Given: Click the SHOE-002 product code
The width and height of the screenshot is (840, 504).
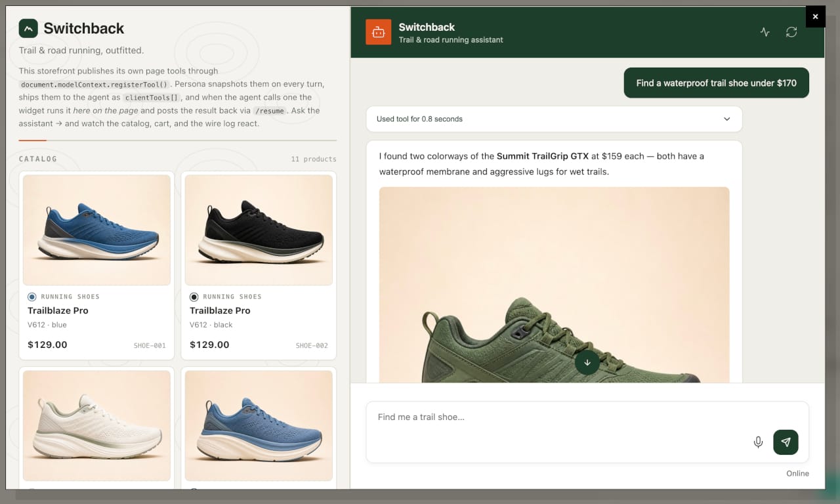Looking at the screenshot, I should pyautogui.click(x=312, y=345).
